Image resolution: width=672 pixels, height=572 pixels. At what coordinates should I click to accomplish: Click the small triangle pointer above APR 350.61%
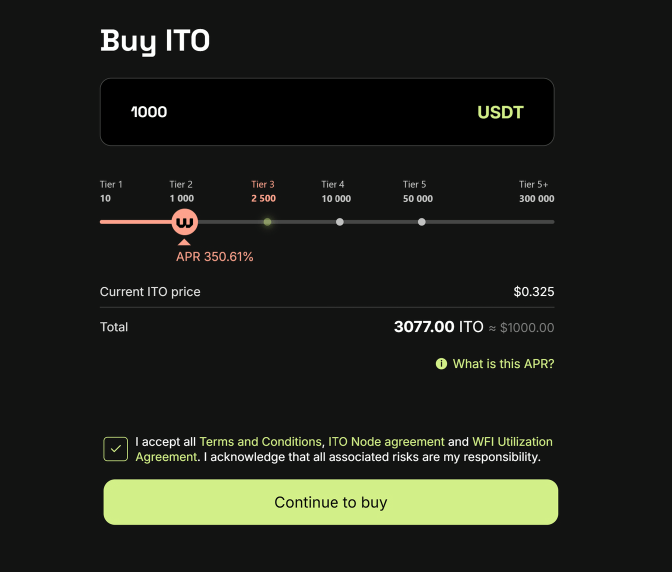[184, 242]
